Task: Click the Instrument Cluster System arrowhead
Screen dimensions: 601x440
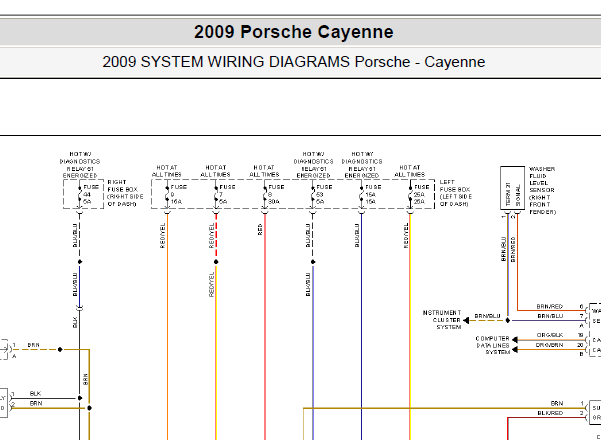Action: tap(466, 320)
